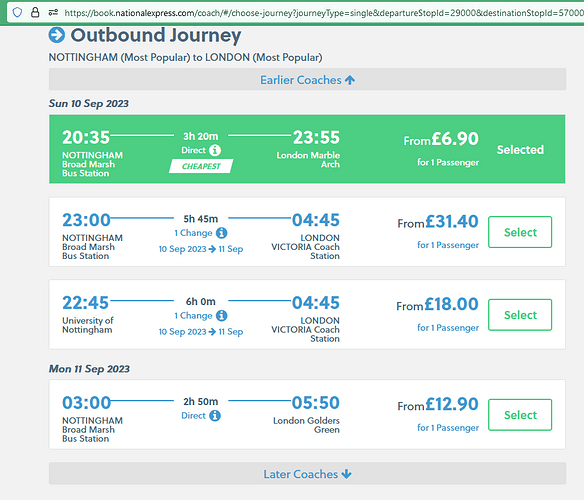The image size is (584, 500).
Task: Click the Later Coaches down arrow
Action: (346, 474)
